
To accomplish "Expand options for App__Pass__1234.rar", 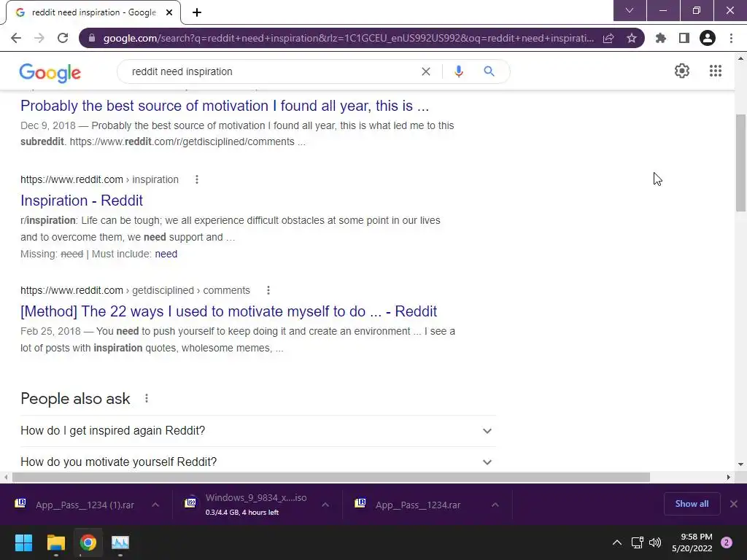I will click(495, 505).
